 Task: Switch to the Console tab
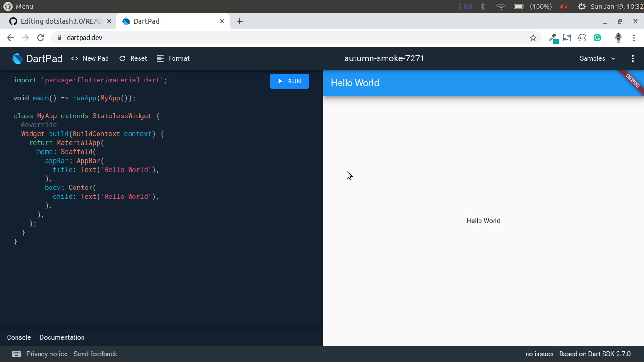(x=18, y=337)
